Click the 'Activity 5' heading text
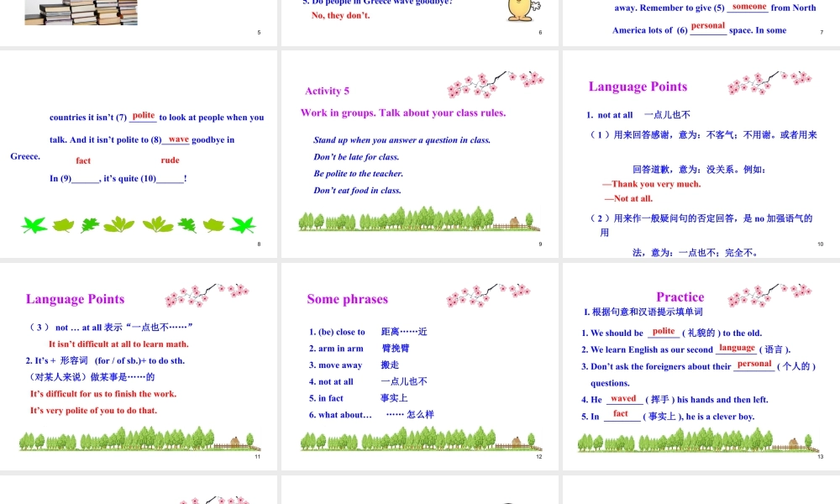The height and width of the screenshot is (504, 840). pos(327,91)
